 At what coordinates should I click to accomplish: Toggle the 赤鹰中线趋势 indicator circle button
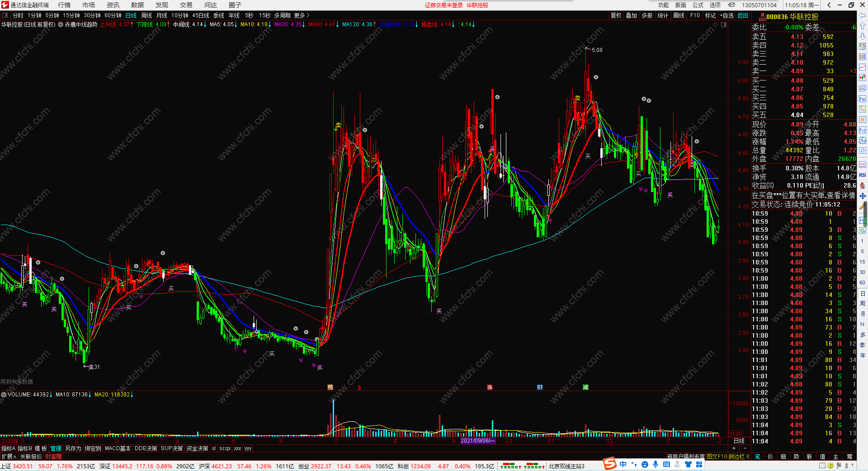(x=61, y=24)
